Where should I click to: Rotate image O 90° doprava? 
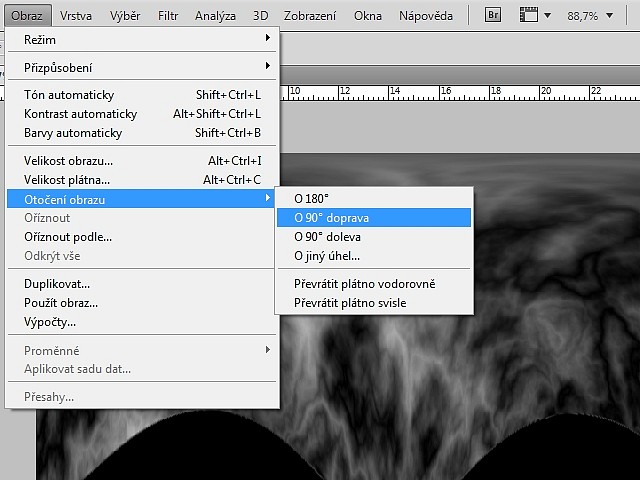point(374,218)
